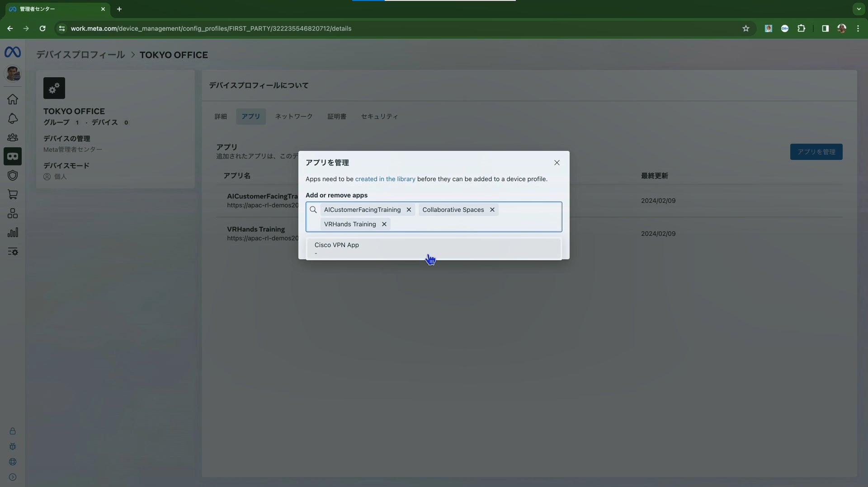Open the apps blocks icon in sidebar
Image resolution: width=868 pixels, height=487 pixels.
[x=13, y=213]
